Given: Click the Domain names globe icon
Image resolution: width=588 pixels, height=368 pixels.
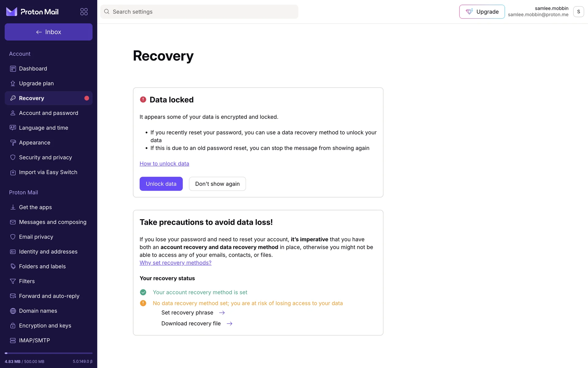Looking at the screenshot, I should pos(13,311).
